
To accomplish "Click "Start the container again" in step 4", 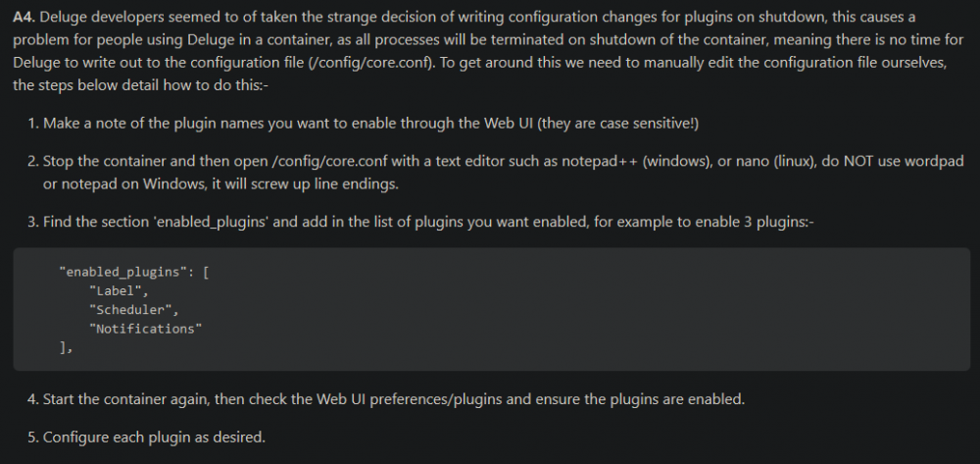I will pyautogui.click(x=125, y=399).
